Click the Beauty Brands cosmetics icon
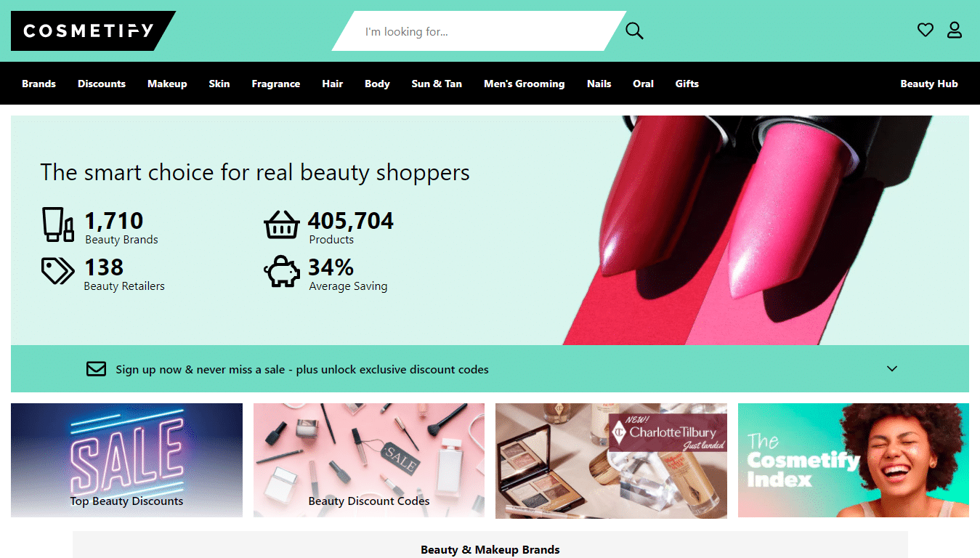The height and width of the screenshot is (558, 980). tap(58, 225)
